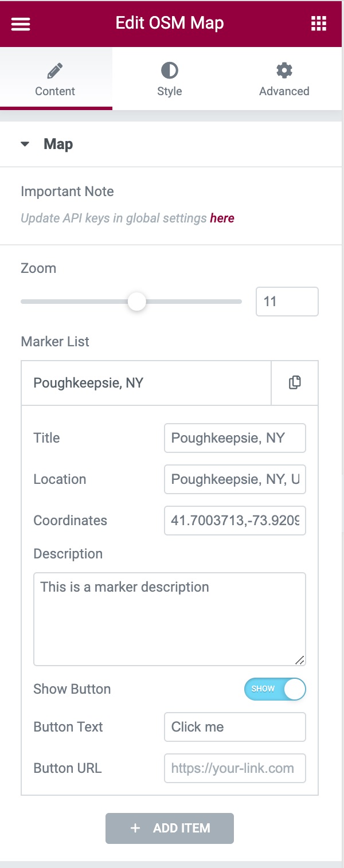This screenshot has height=868, width=344.
Task: Duplicate the Poughkeepsie marker item
Action: [295, 382]
